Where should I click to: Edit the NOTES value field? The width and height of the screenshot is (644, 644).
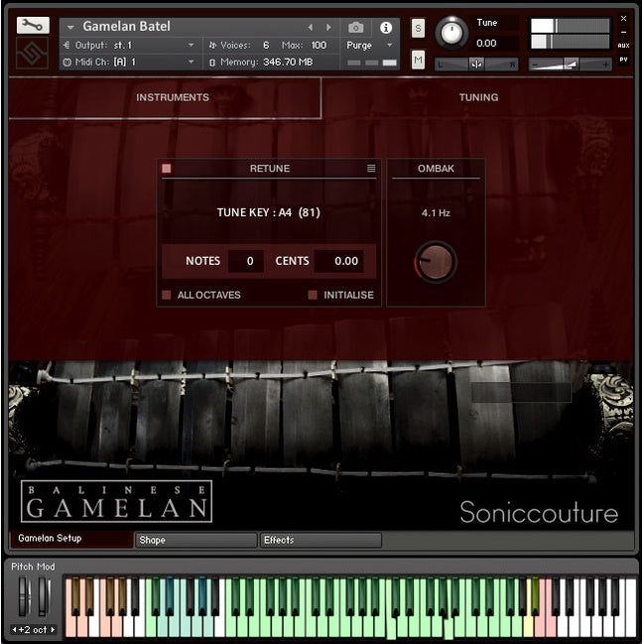246,261
